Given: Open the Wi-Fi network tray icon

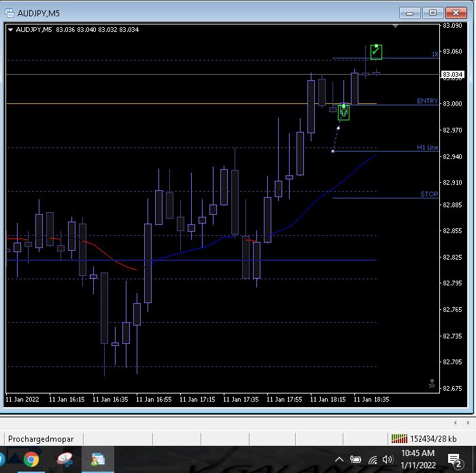Looking at the screenshot, I should 373,460.
